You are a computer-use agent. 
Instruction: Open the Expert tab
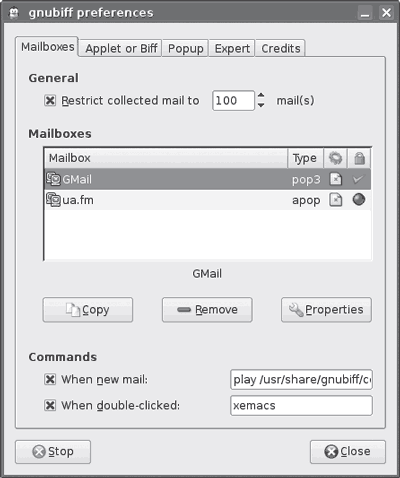pos(232,48)
